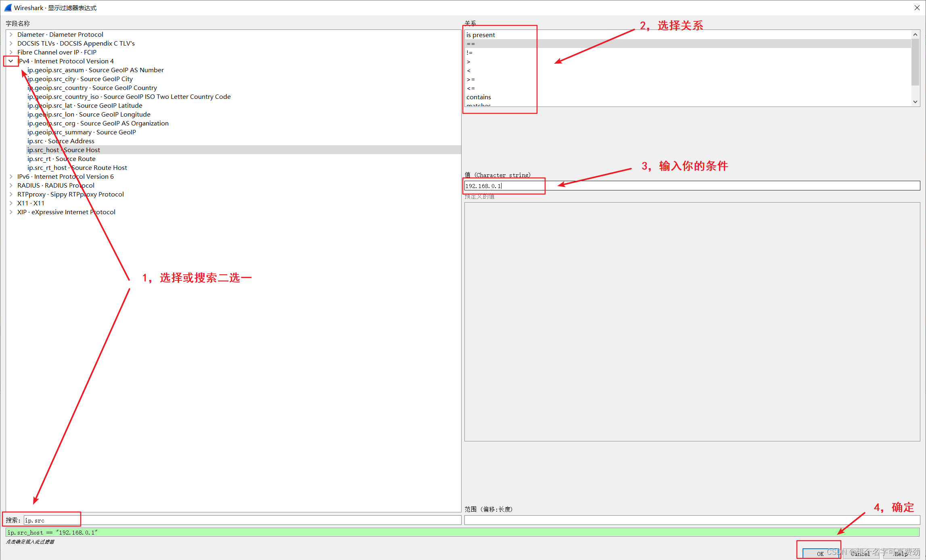Select ip.src_rt Source Route field
This screenshot has width=926, height=560.
244,159
